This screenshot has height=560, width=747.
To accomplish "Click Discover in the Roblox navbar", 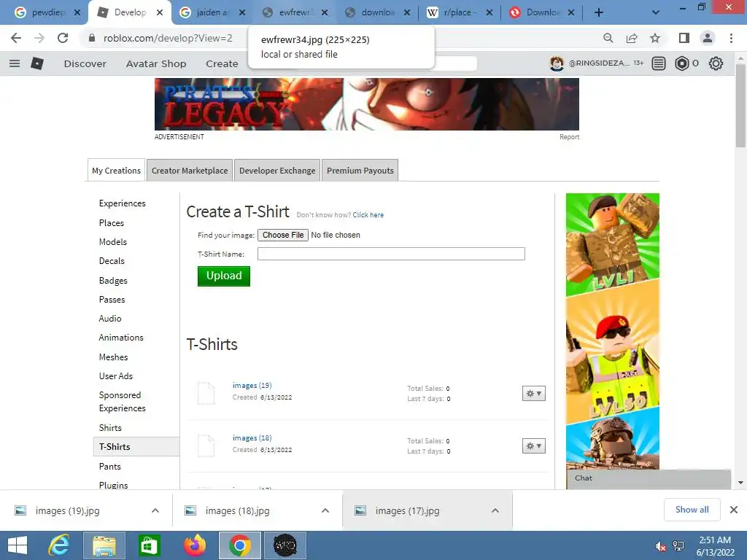I will click(85, 64).
